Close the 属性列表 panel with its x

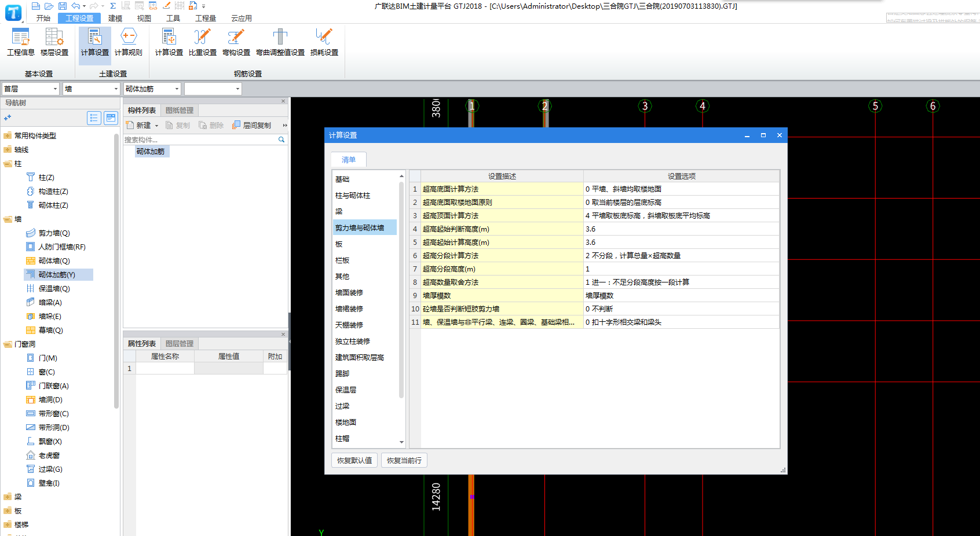pyautogui.click(x=283, y=335)
